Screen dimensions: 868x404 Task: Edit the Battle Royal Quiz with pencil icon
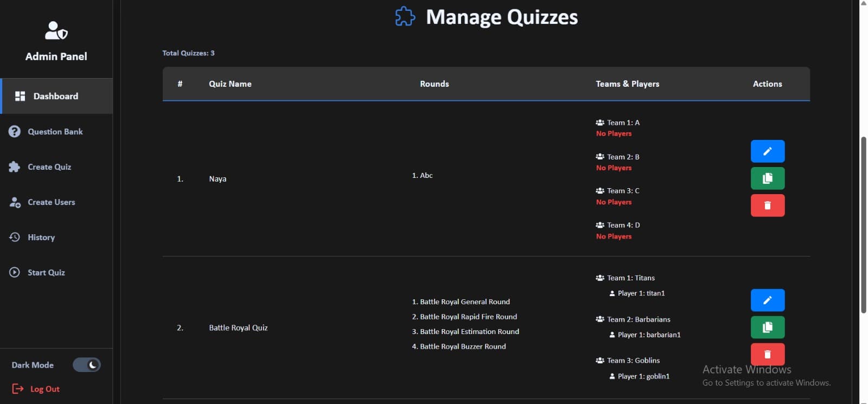(767, 300)
